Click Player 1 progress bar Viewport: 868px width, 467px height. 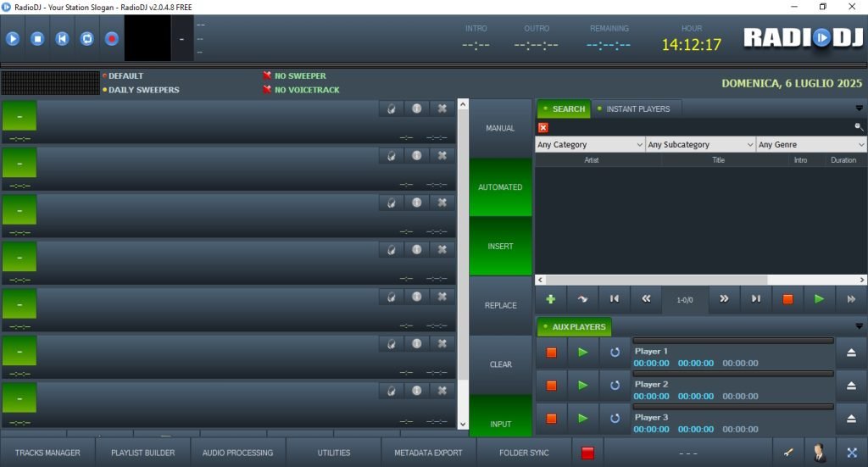[733, 341]
